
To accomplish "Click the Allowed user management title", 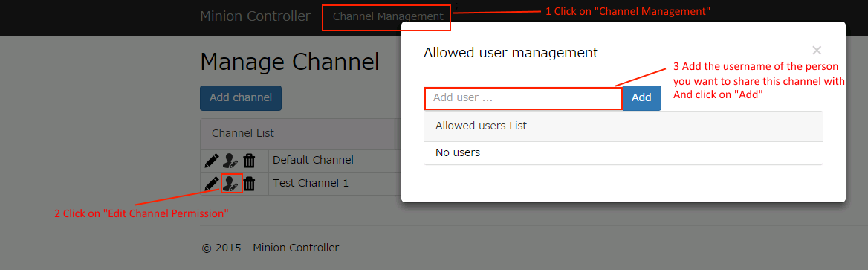I will tap(511, 53).
